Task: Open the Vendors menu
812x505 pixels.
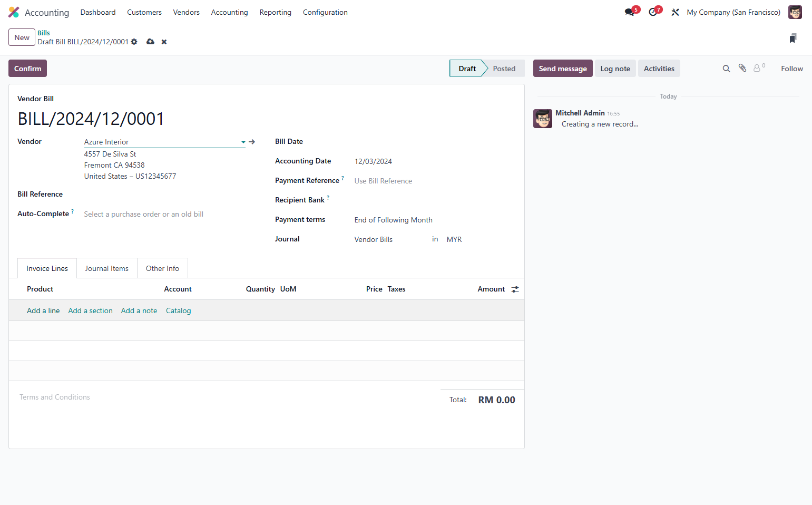Action: (x=186, y=12)
